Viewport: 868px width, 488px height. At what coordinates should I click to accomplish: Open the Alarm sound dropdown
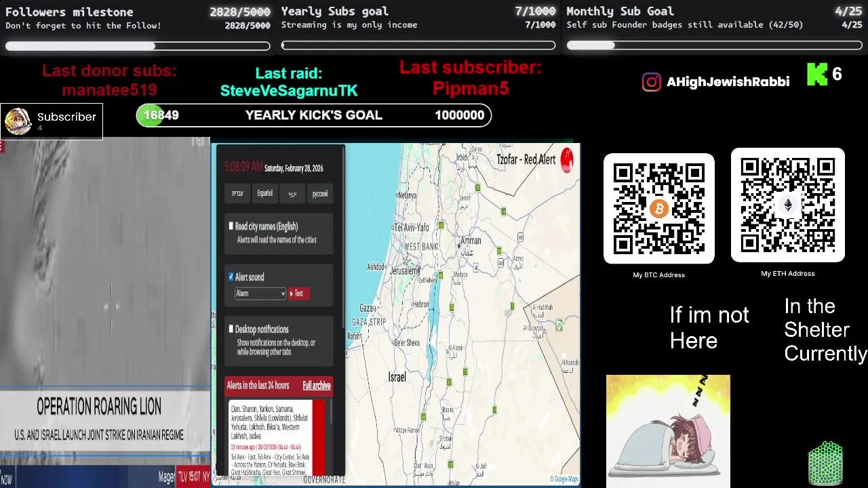(260, 293)
